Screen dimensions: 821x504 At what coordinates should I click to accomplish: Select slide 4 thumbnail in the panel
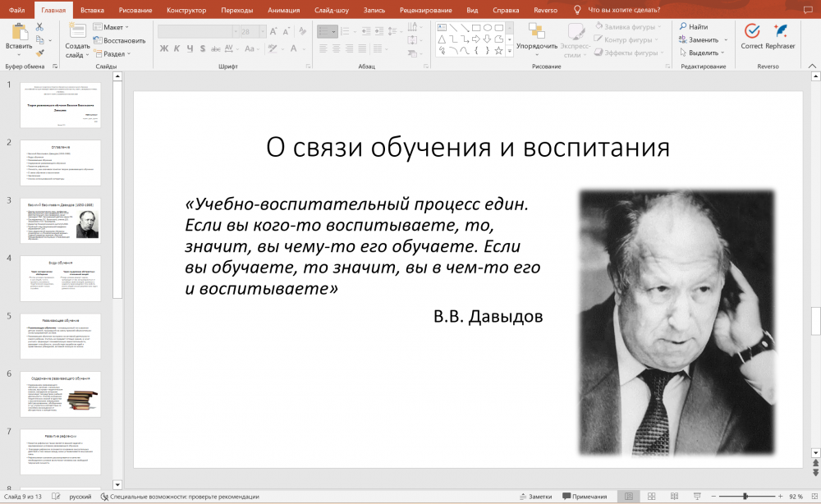click(60, 277)
